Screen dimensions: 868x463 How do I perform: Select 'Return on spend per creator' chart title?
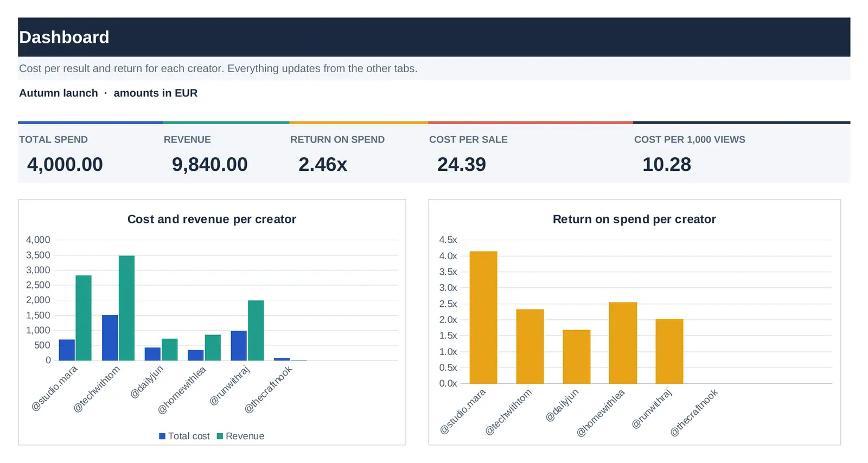click(x=634, y=220)
